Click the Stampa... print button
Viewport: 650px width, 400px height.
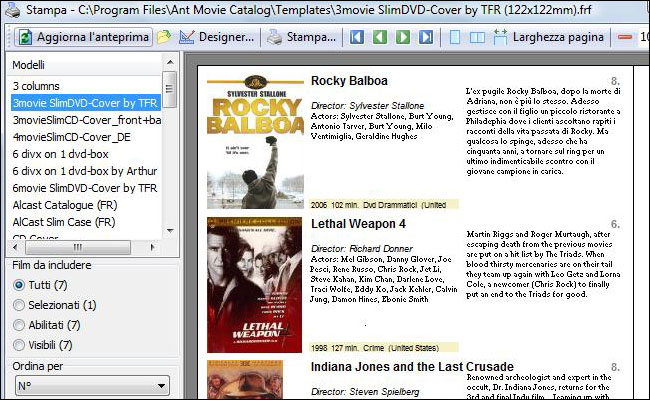[301, 37]
